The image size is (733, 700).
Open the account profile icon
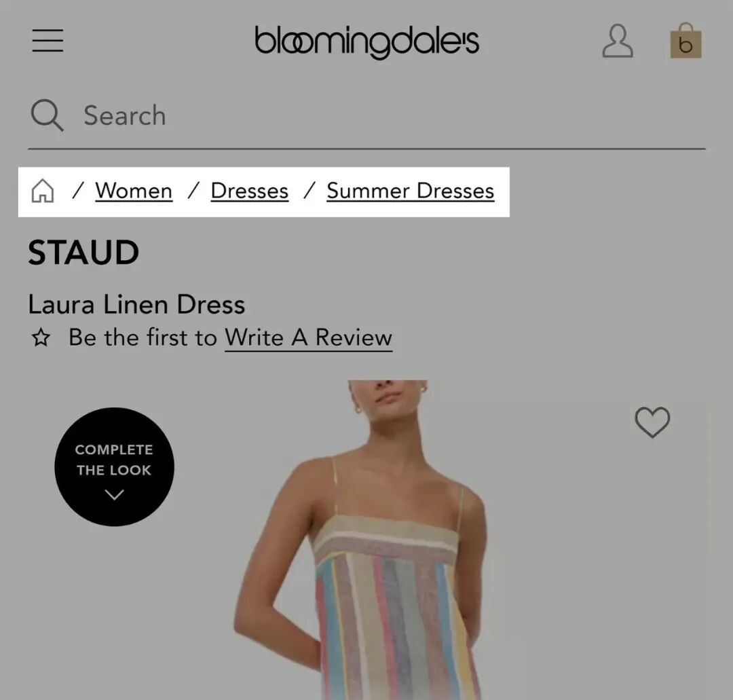coord(618,41)
